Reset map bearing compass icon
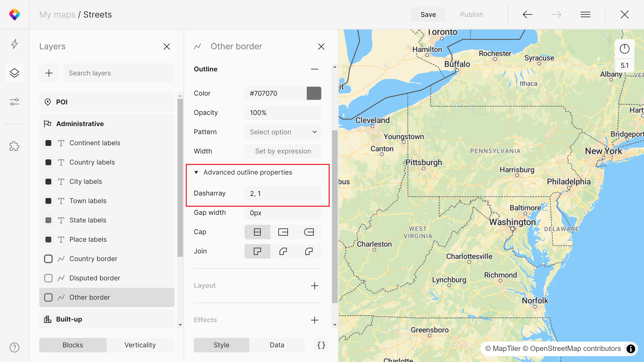The width and height of the screenshot is (644, 362). pos(624,49)
